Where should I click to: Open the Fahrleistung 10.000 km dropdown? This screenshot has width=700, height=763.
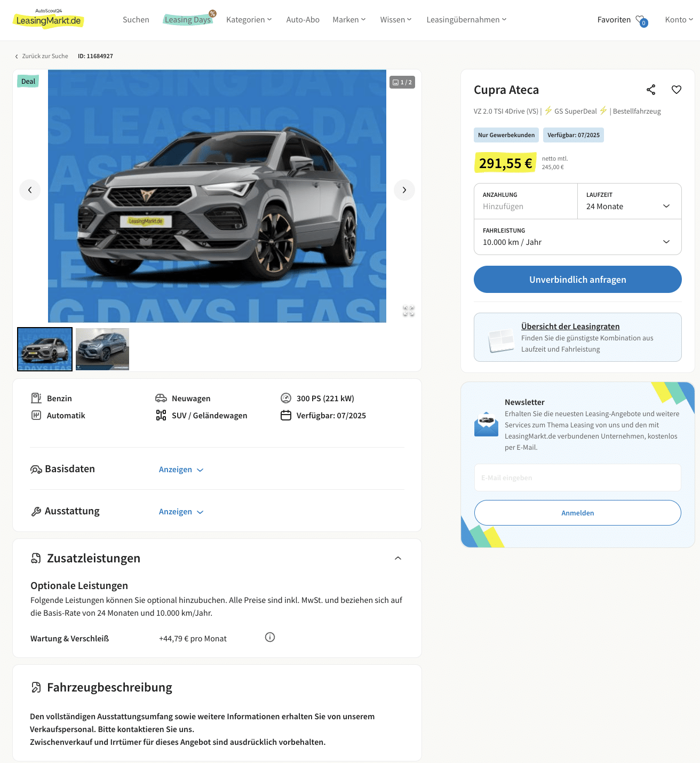578,237
